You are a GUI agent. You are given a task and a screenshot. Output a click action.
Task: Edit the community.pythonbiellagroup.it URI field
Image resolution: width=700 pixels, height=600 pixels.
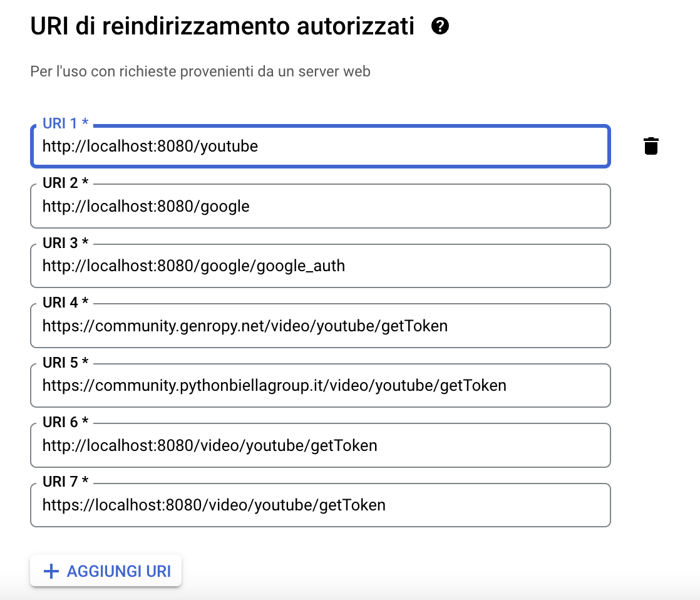319,386
